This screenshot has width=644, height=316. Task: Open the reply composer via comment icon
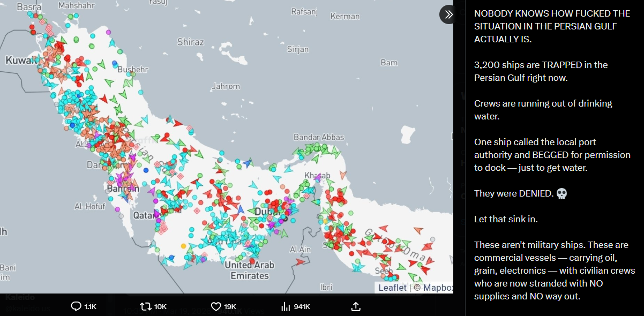[x=76, y=305]
